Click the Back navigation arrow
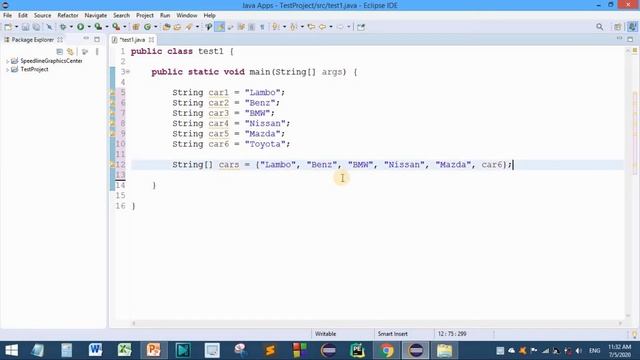Image resolution: width=640 pixels, height=360 pixels. pos(323,27)
